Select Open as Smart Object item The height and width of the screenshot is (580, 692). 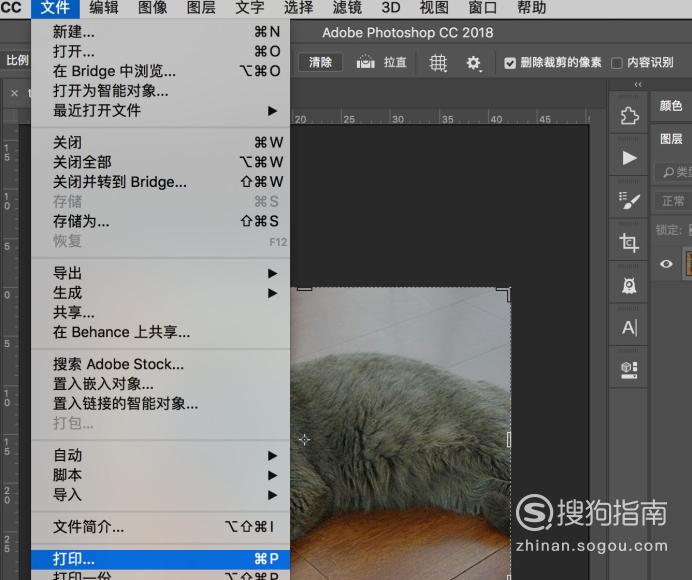[161, 91]
